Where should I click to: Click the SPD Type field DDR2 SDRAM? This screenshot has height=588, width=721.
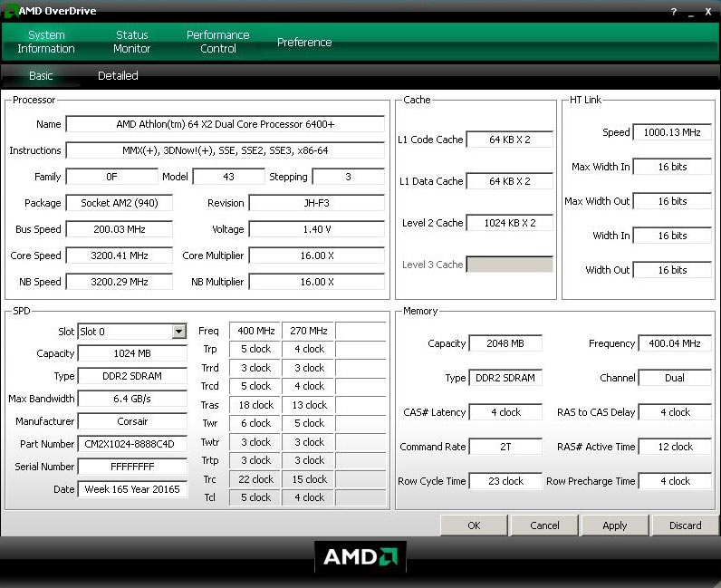click(132, 376)
